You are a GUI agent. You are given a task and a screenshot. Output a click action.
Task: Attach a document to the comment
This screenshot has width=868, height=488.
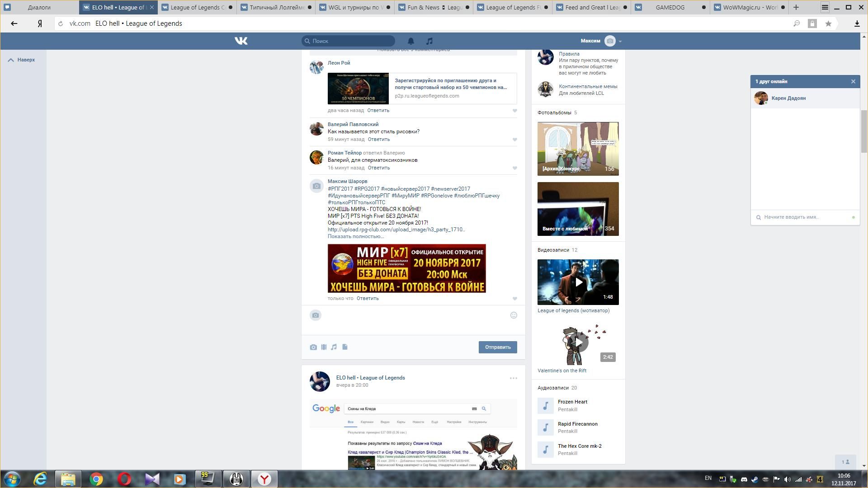[x=344, y=347]
